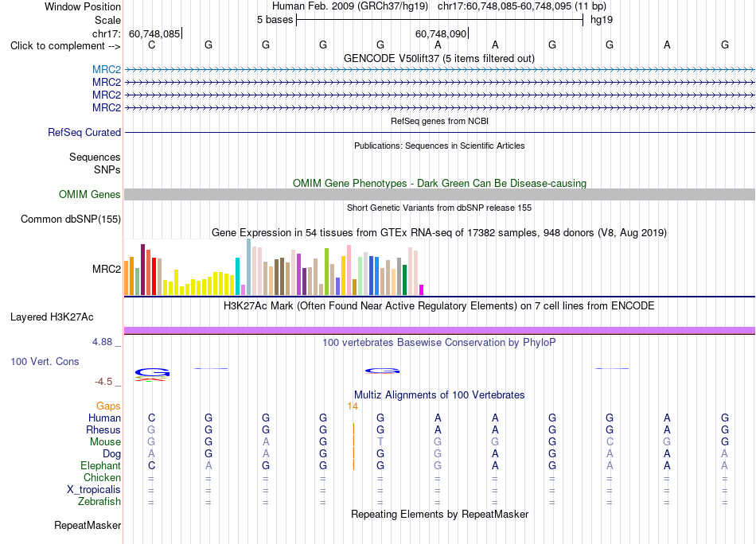
Task: Click the orange gap count '14'
Action: (353, 406)
